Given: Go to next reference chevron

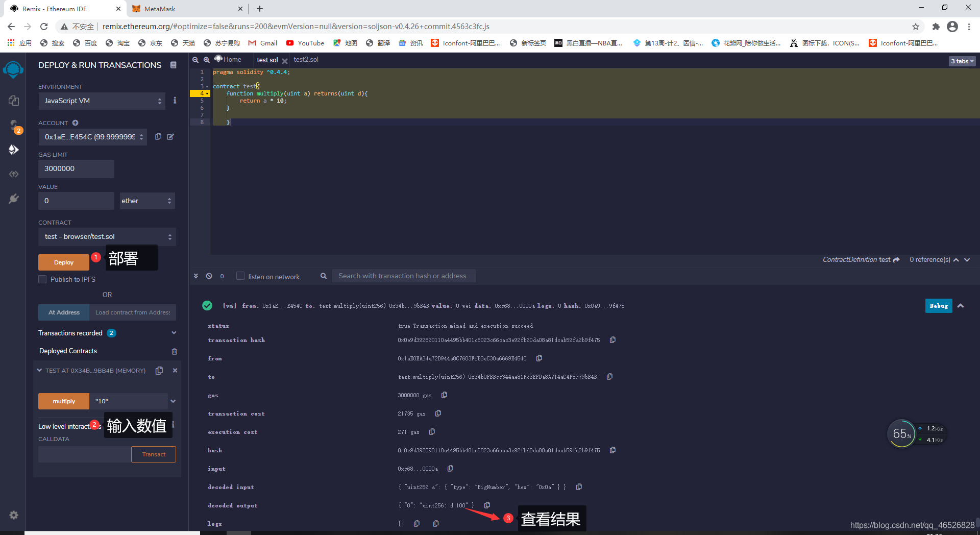Looking at the screenshot, I should coord(967,260).
